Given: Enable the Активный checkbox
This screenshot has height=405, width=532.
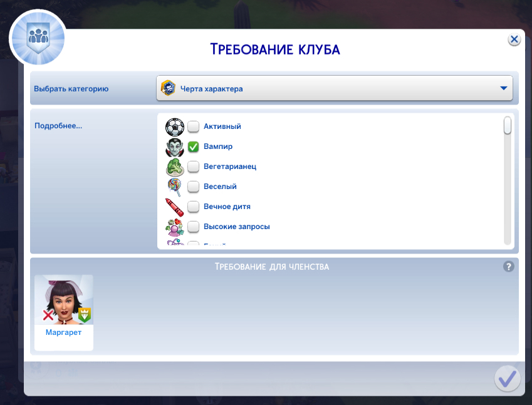Looking at the screenshot, I should coord(194,126).
